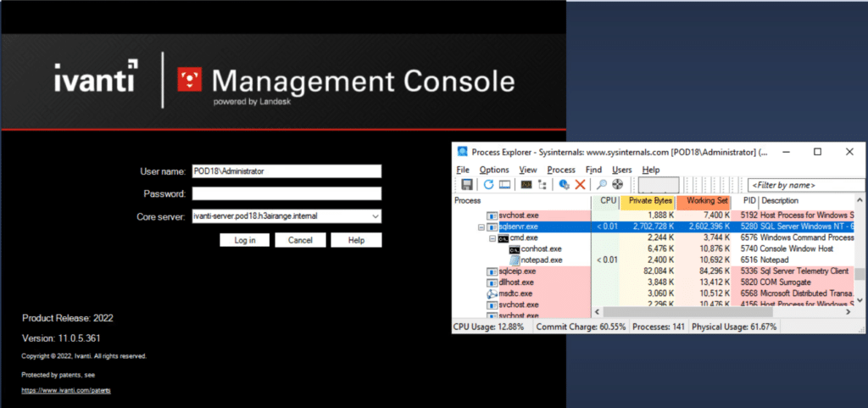Click the Show Process Tree toolbar icon
This screenshot has width=868, height=408.
click(x=541, y=184)
